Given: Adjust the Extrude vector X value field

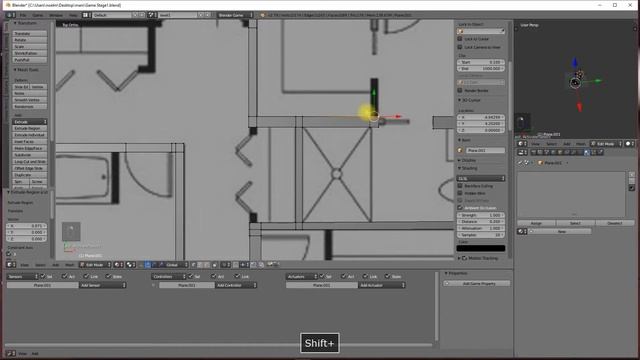Looking at the screenshot, I should click(x=27, y=226).
